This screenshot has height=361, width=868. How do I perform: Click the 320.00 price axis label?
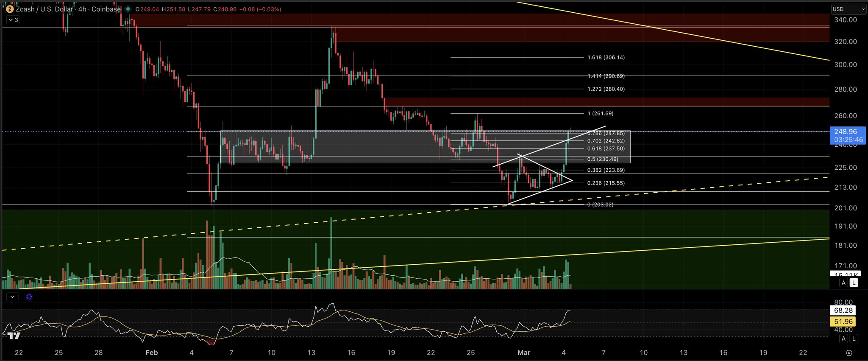click(845, 42)
